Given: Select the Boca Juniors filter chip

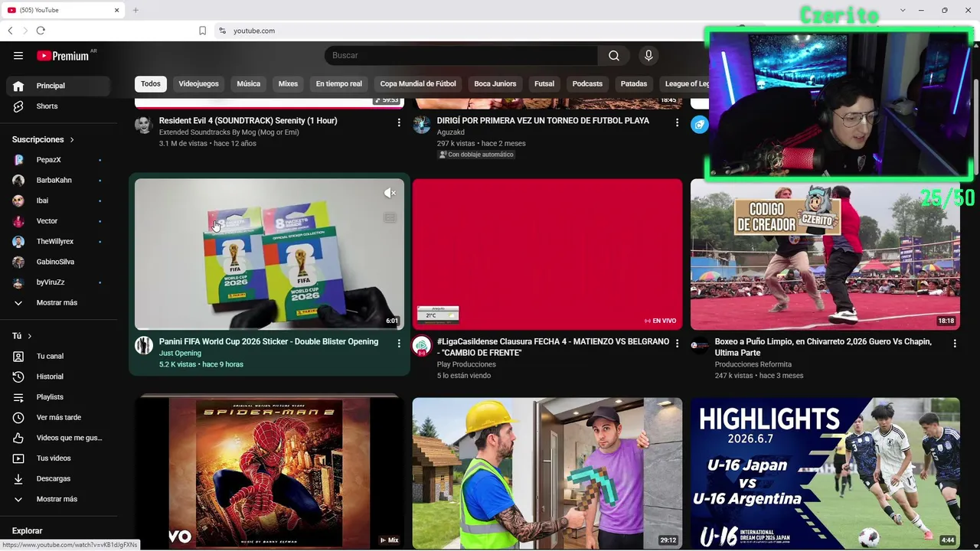Looking at the screenshot, I should 495,84.
